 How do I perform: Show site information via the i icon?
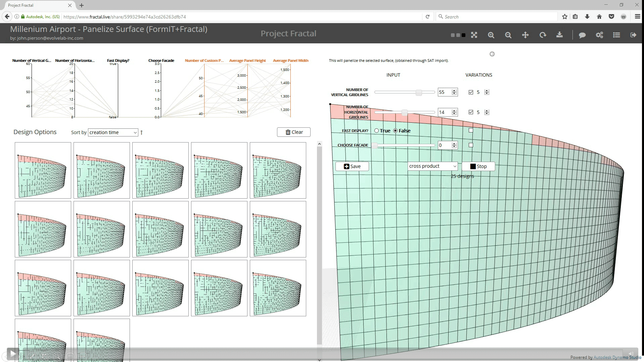coord(16,16)
